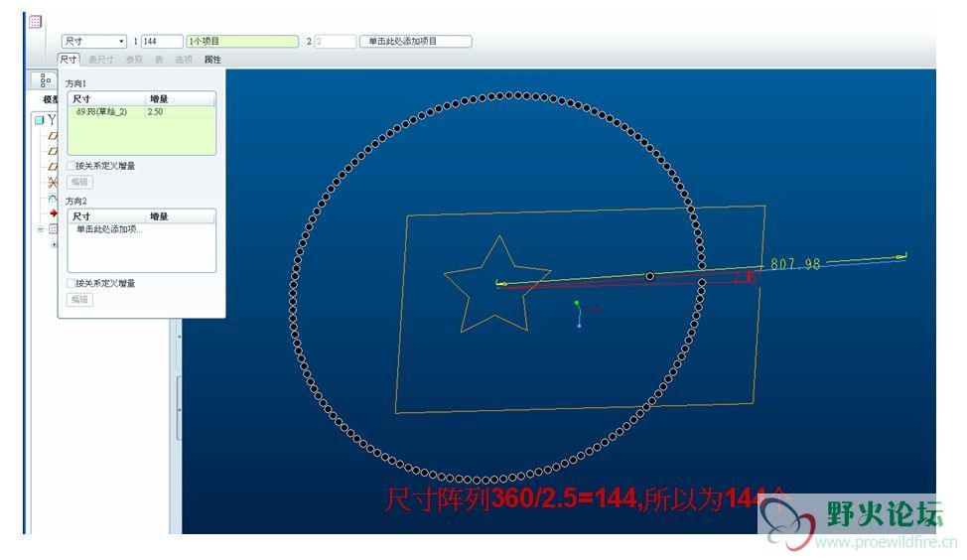967x560 pixels.
Task: Click the 编辑 button under 方向1
Action: [79, 182]
